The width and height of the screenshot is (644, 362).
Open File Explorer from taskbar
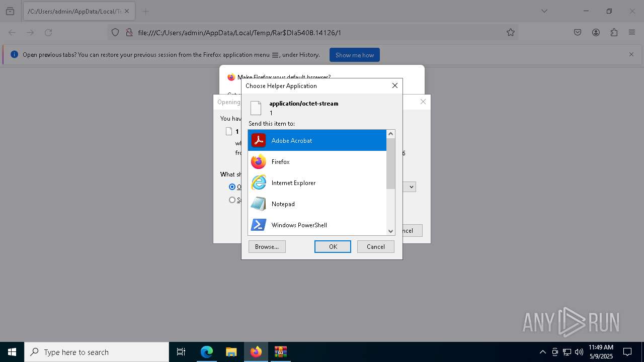(231, 352)
